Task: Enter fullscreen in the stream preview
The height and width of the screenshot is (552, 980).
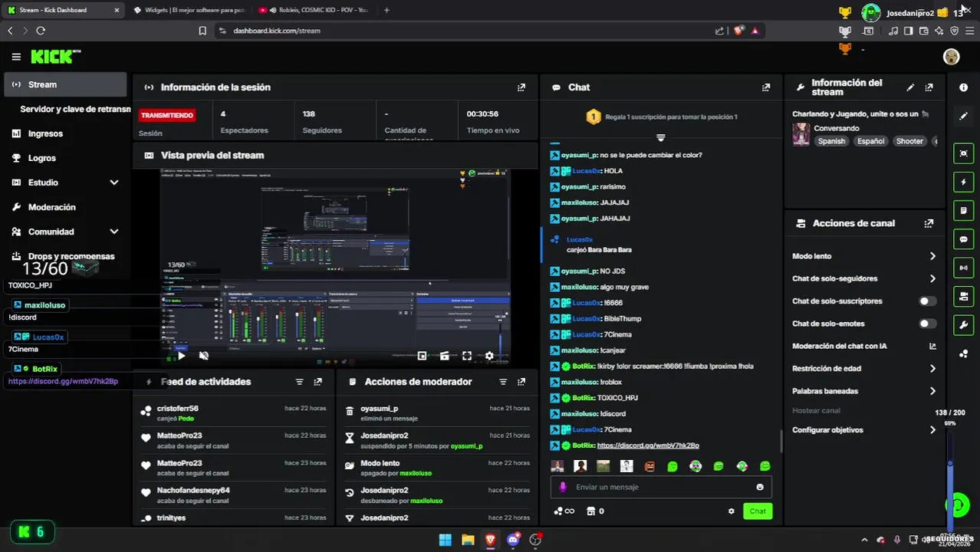Action: (466, 356)
